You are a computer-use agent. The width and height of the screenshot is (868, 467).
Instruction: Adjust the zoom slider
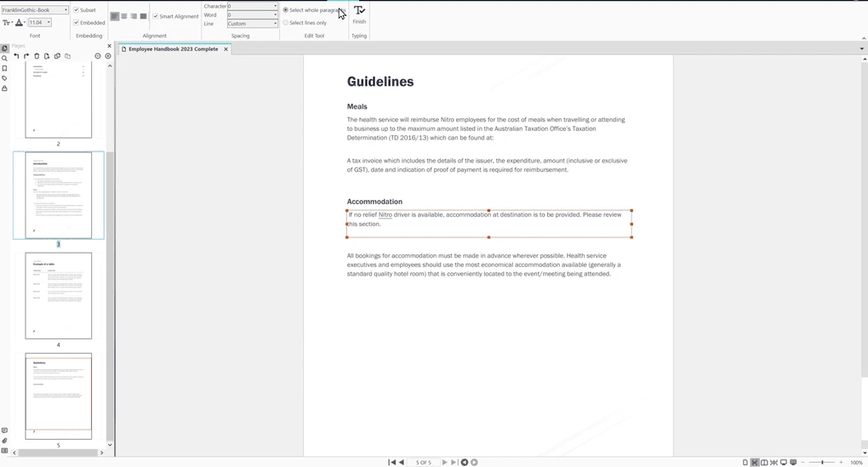click(822, 462)
